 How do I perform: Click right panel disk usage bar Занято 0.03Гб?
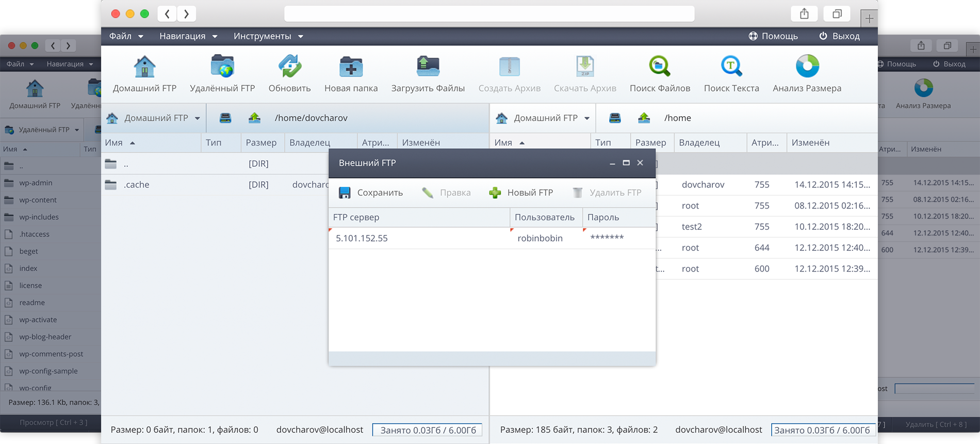(822, 430)
